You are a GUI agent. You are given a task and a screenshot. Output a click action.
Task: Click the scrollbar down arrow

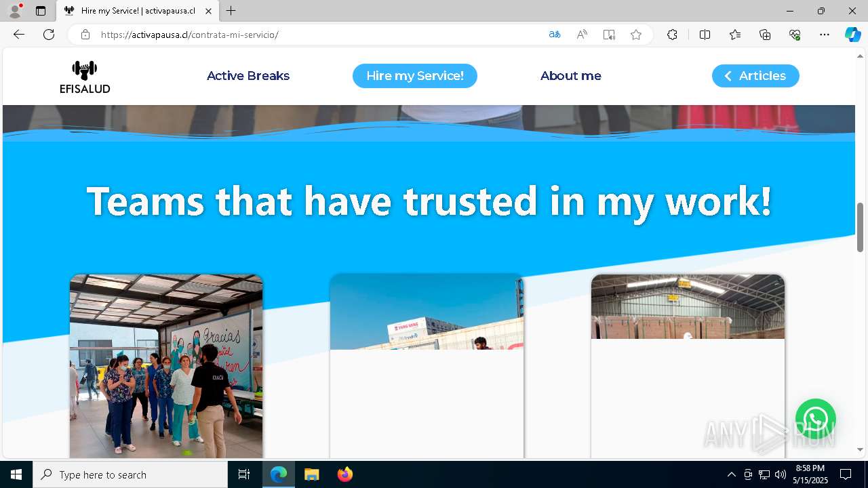pos(861,449)
